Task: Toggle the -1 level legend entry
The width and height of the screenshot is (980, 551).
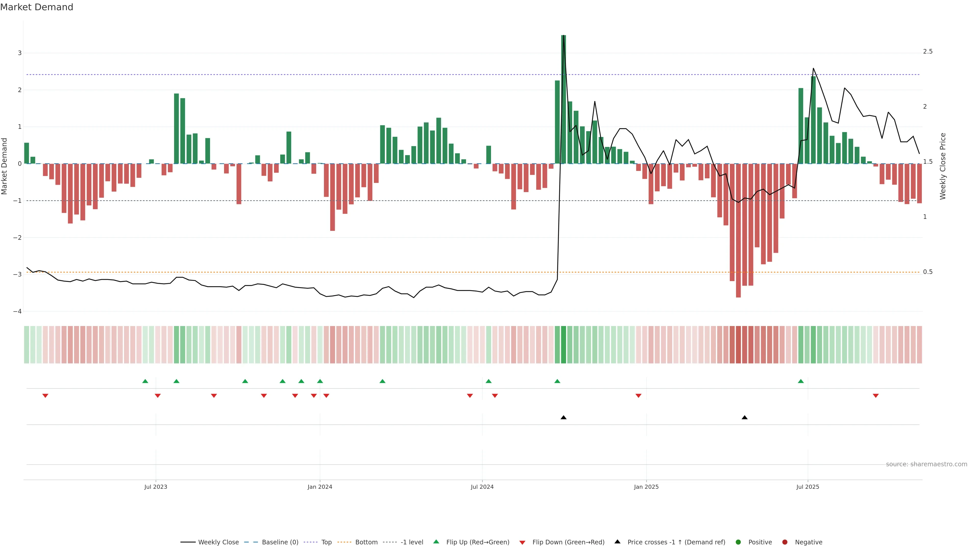Action: [x=412, y=542]
